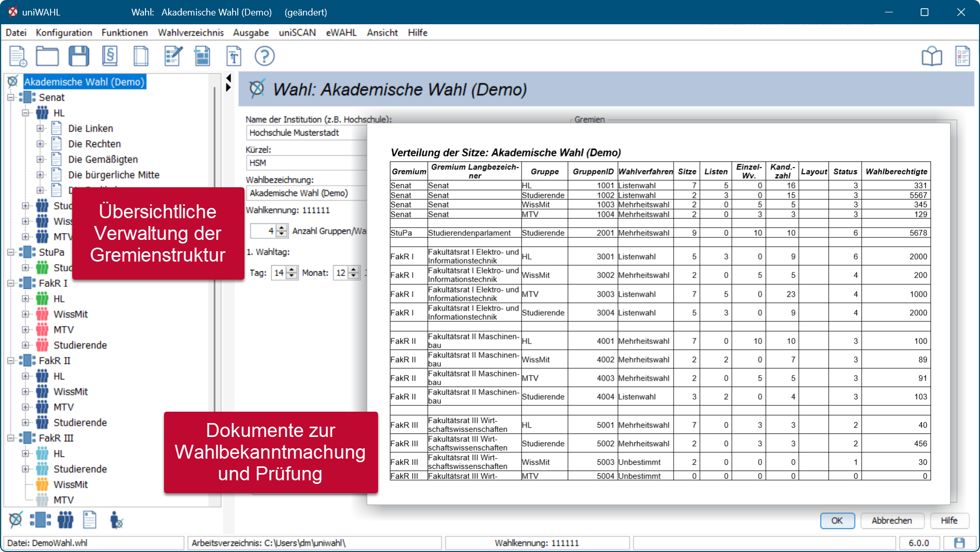Click the red group icon of FakR I WissMit
Viewport: 980px width, 552px height.
coord(42,314)
